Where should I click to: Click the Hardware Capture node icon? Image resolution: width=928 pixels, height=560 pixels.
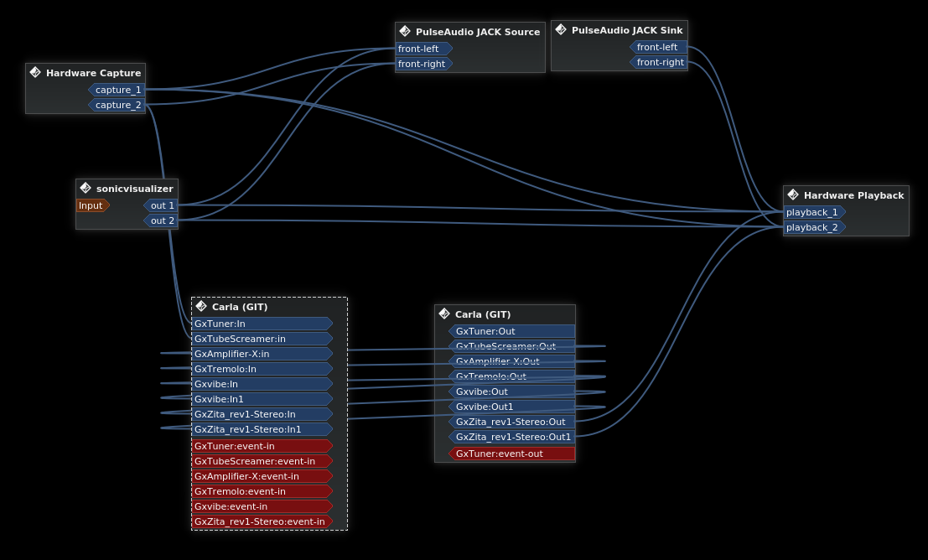35,73
